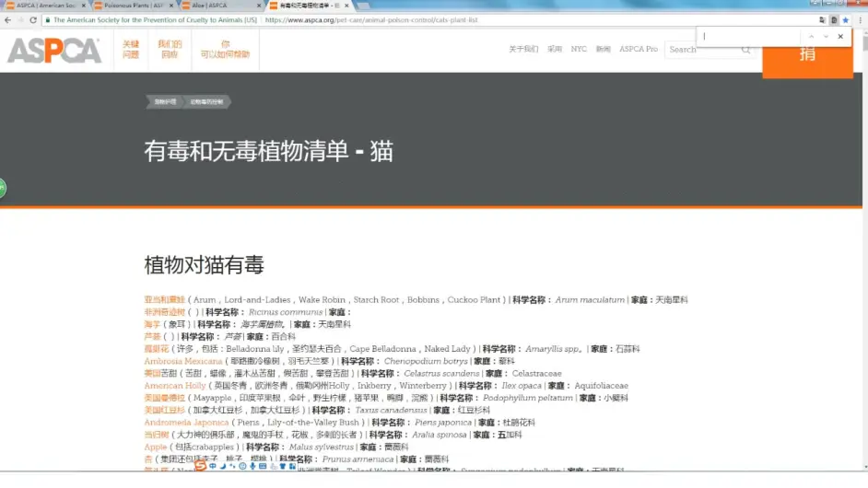Open the 芦荟 plant link
The height and width of the screenshot is (488, 868).
coord(152,336)
